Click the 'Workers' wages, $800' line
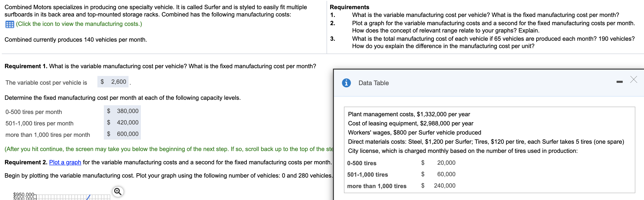 point(414,132)
